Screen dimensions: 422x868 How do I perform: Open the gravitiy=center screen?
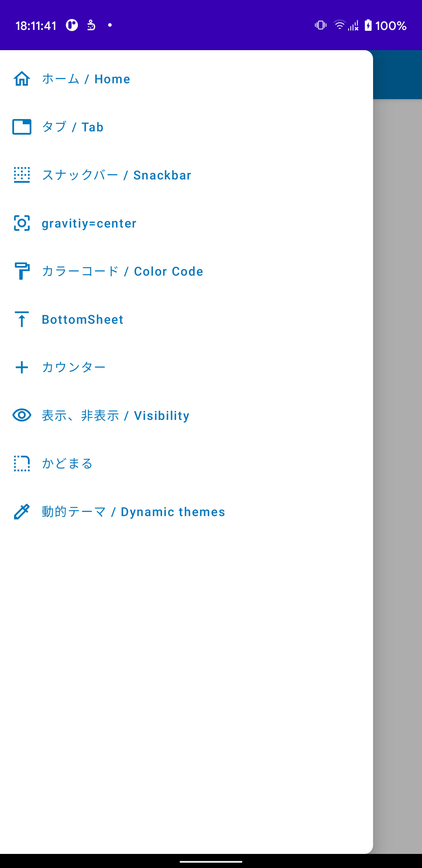coord(89,223)
